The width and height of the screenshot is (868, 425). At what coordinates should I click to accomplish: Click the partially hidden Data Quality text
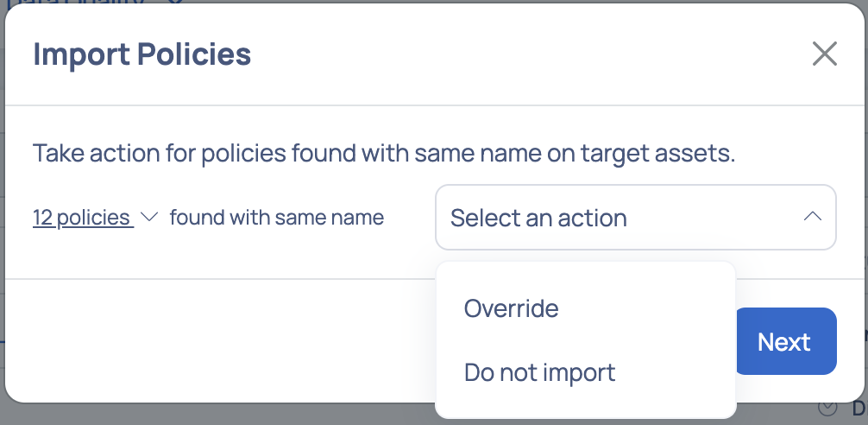[x=76, y=3]
